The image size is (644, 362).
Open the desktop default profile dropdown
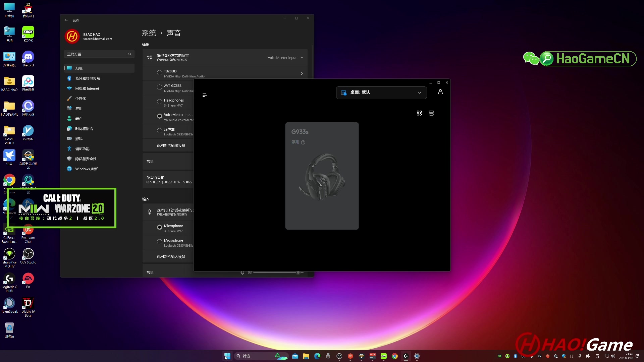(x=381, y=93)
